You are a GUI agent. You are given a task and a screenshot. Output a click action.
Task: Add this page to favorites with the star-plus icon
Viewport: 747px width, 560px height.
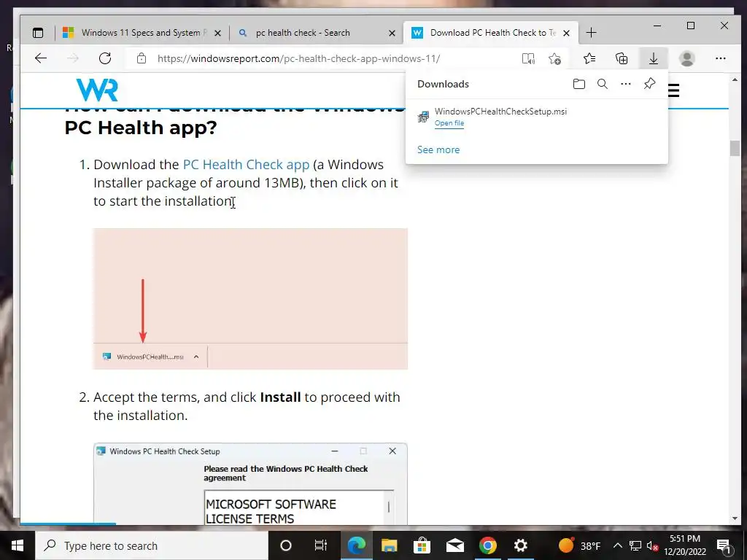click(x=554, y=58)
